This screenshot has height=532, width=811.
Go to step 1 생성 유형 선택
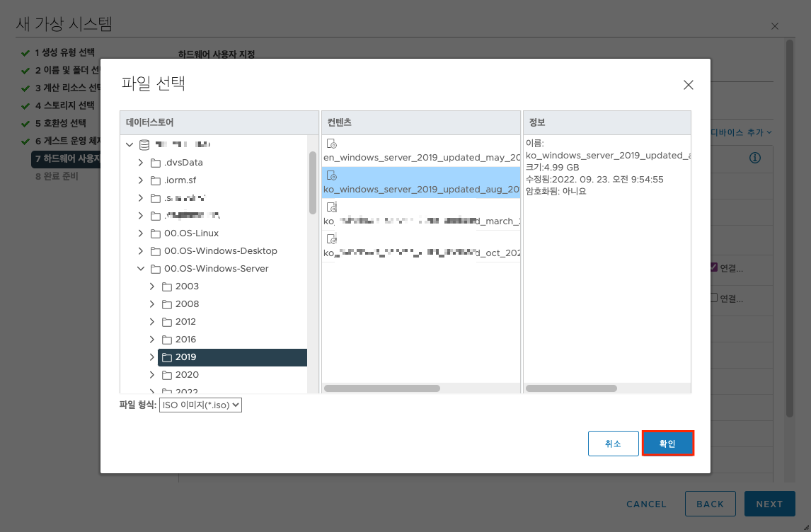(x=64, y=52)
